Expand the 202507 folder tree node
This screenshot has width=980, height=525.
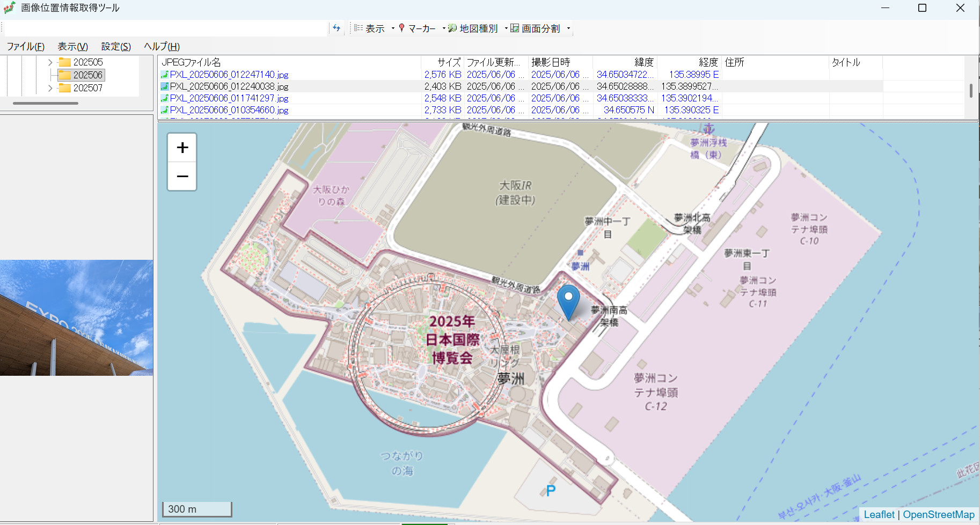click(50, 88)
